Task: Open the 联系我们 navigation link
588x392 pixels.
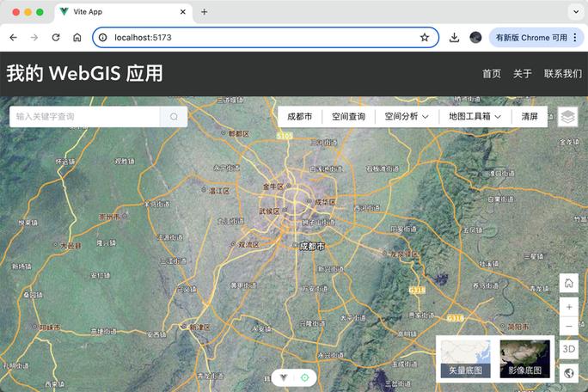Action: tap(563, 74)
